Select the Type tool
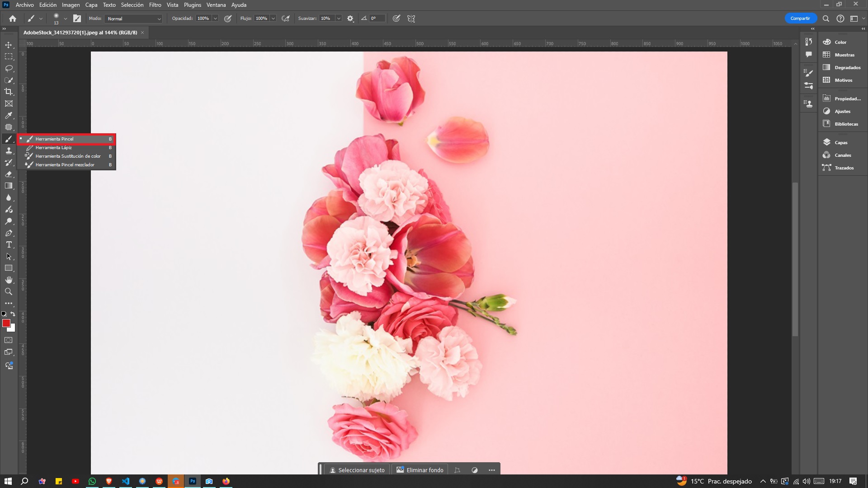Image resolution: width=868 pixels, height=488 pixels. [9, 245]
